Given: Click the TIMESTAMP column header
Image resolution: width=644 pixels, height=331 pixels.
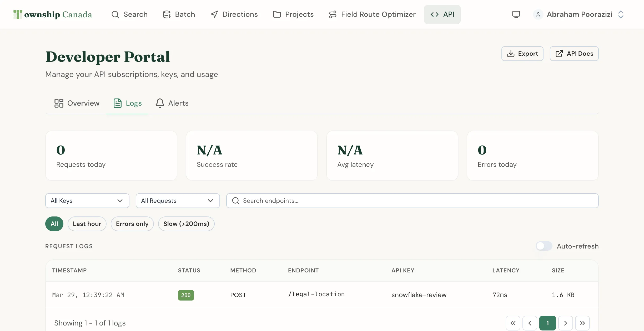Looking at the screenshot, I should coord(69,271).
